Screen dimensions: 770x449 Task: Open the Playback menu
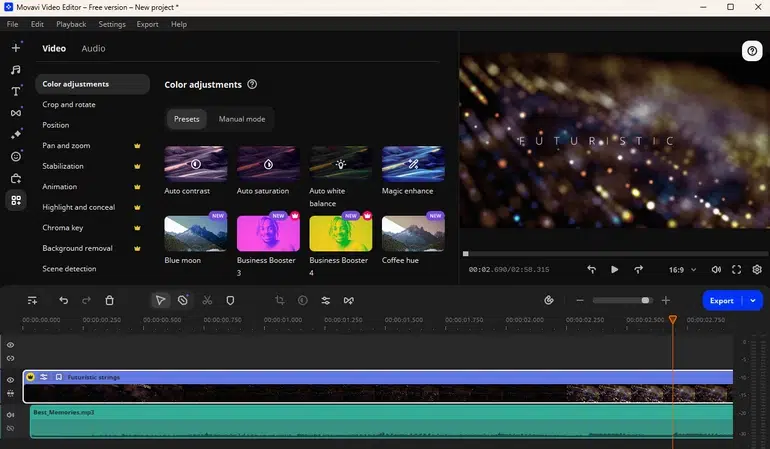pyautogui.click(x=71, y=24)
